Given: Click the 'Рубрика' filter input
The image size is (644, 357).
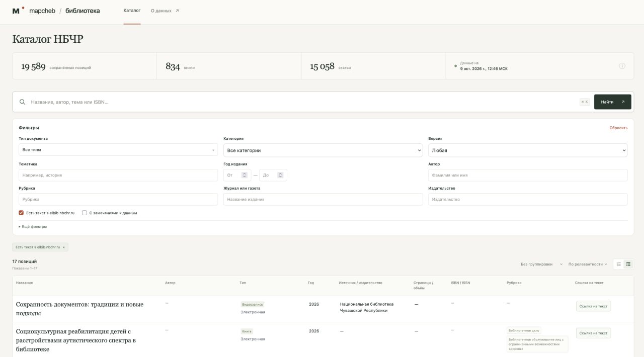Looking at the screenshot, I should (x=118, y=199).
